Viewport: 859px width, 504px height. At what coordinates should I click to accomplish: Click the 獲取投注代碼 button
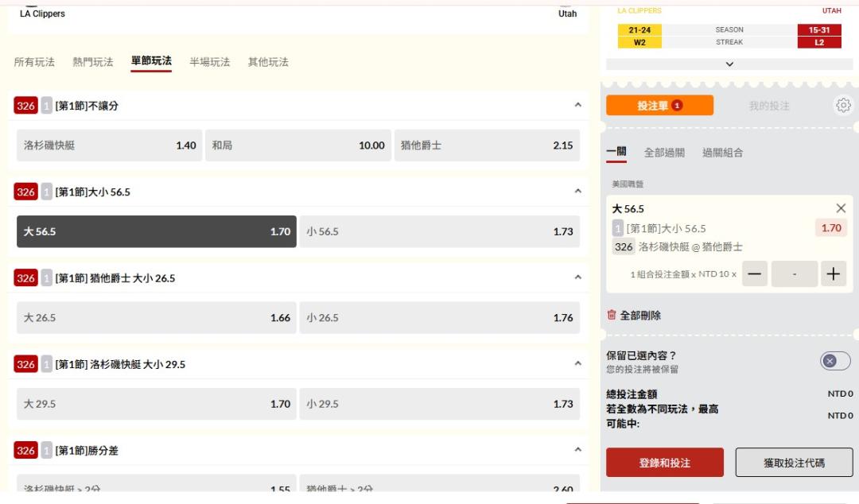(794, 463)
